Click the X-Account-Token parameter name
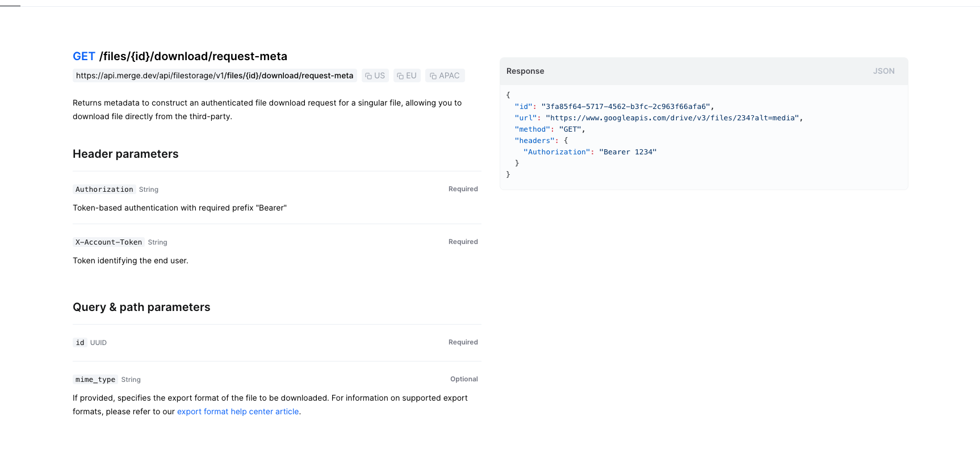This screenshot has width=980, height=475. click(108, 242)
